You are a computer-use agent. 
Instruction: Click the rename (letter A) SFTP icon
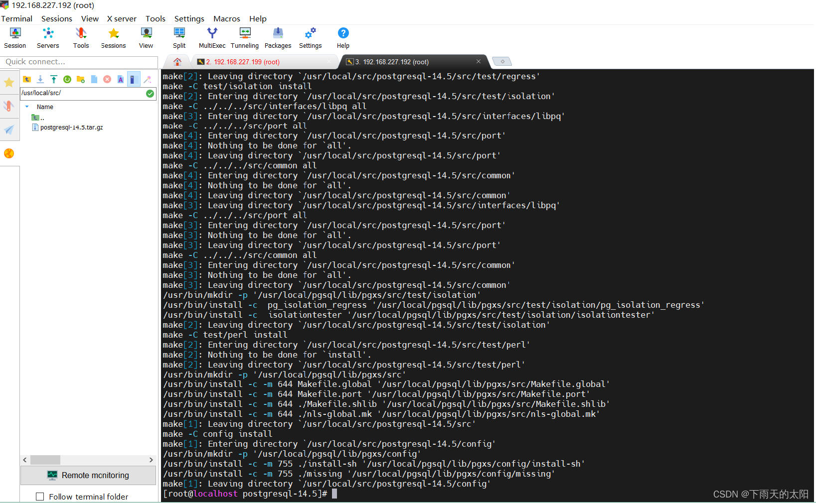121,79
